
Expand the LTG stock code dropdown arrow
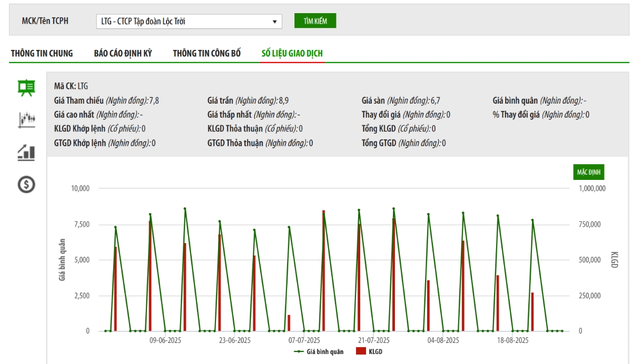pos(274,22)
